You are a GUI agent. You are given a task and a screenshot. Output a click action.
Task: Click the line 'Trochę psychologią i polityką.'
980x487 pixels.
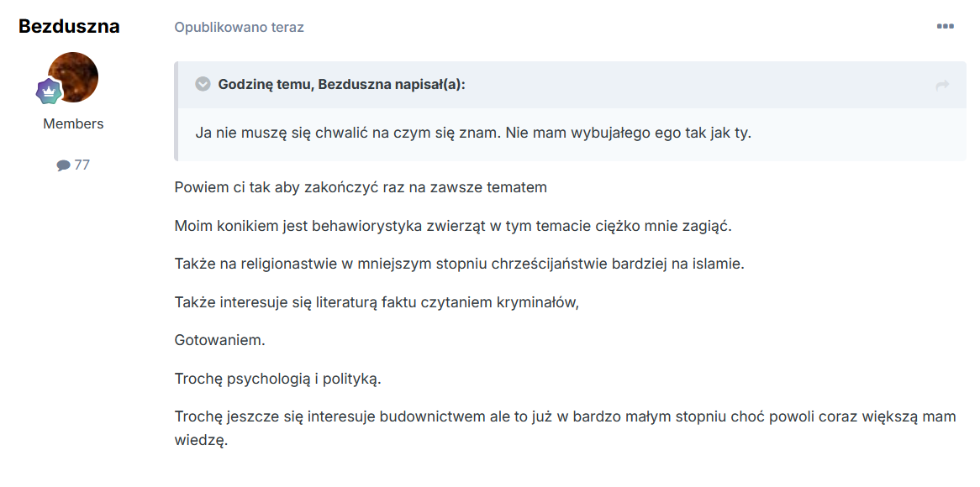[x=277, y=379]
